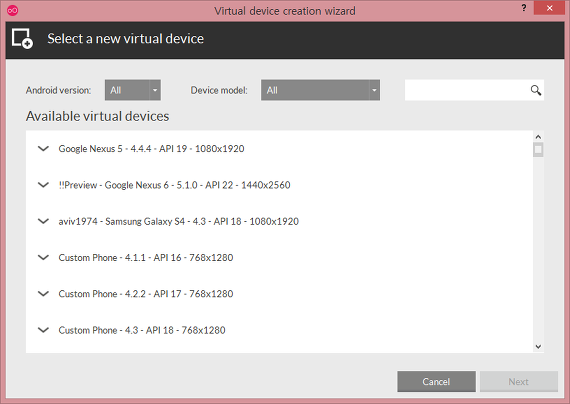Click the new virtual device header icon
Screen dimensions: 570x404
(22, 38)
